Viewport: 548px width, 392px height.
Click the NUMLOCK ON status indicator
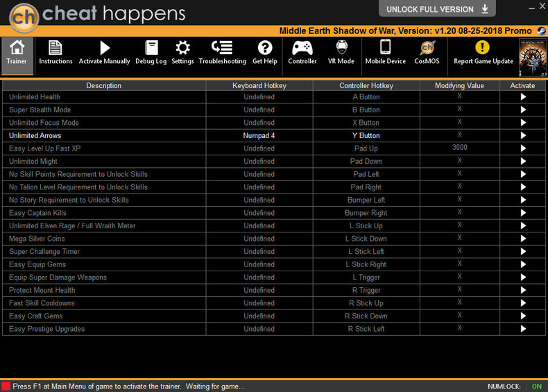(536, 386)
